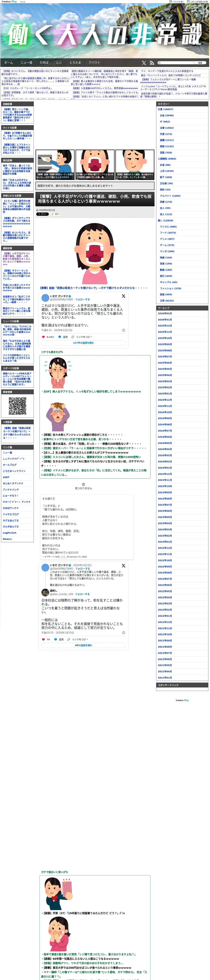Screen dimensions: 210x980
Task: Open the News人 link in リンク集
Action: (7, 539)
